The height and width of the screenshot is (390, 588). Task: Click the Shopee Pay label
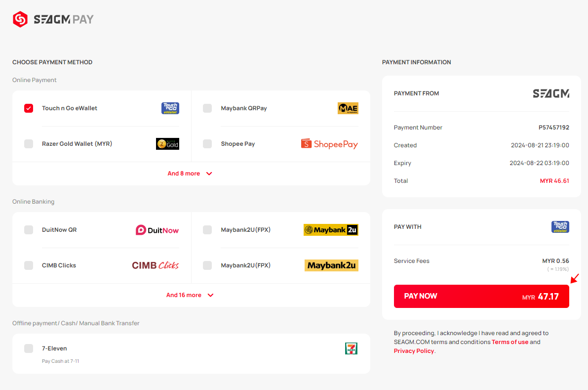click(x=238, y=144)
